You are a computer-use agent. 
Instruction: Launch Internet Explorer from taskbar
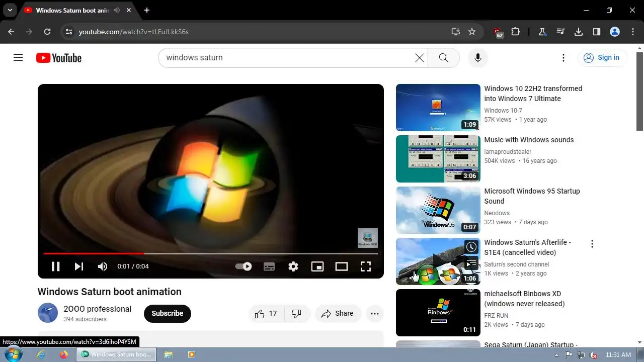[41, 354]
